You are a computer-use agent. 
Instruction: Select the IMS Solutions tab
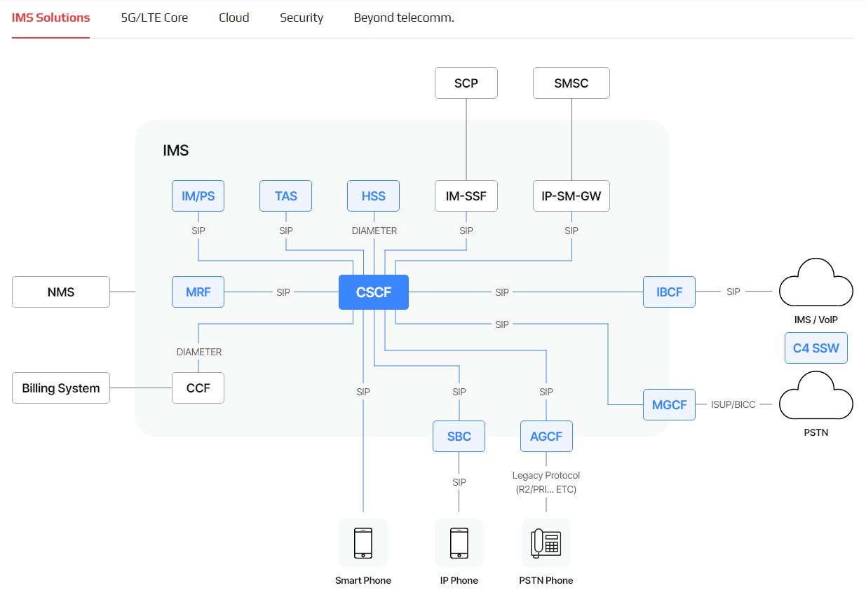pyautogui.click(x=50, y=18)
